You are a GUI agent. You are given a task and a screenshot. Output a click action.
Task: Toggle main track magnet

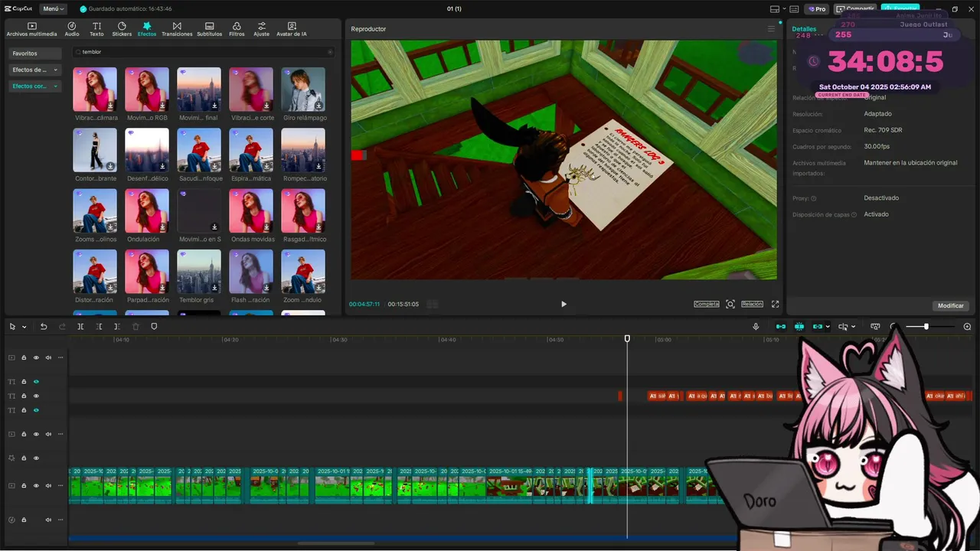pyautogui.click(x=781, y=327)
